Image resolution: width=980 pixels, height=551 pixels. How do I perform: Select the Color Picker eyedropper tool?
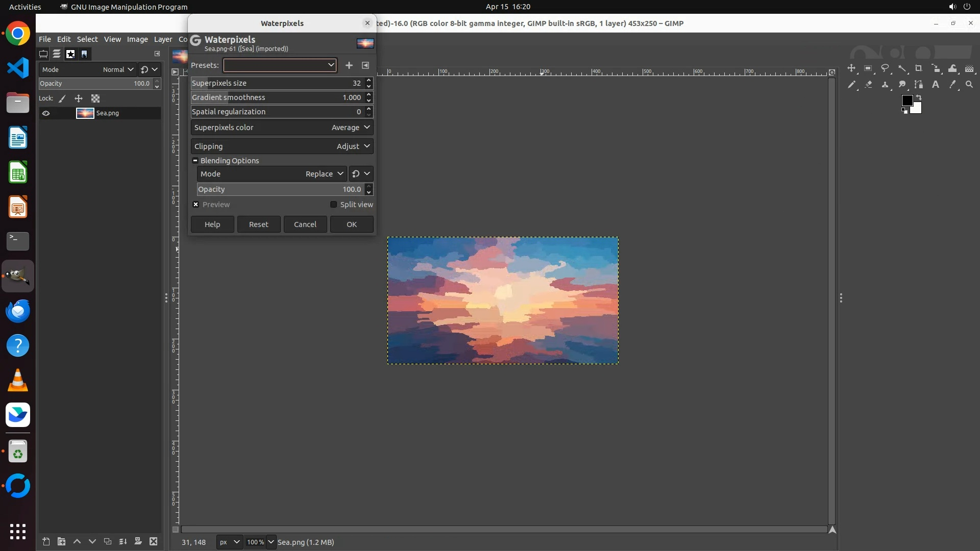(x=952, y=85)
